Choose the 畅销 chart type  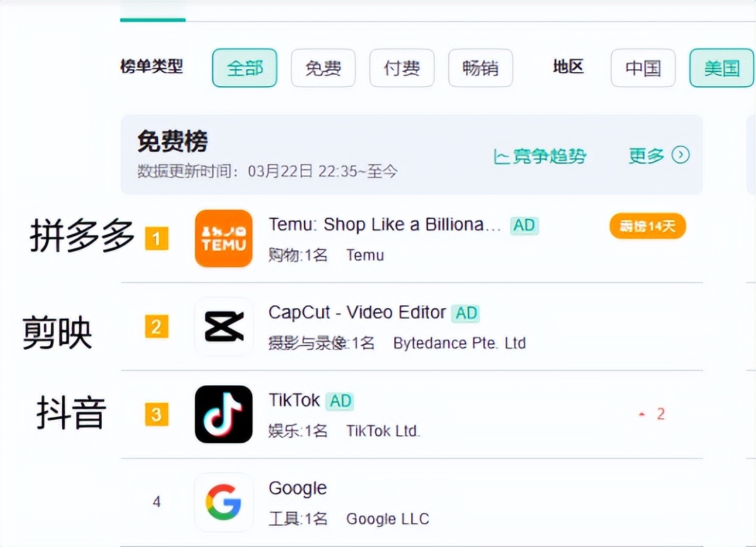click(x=480, y=68)
